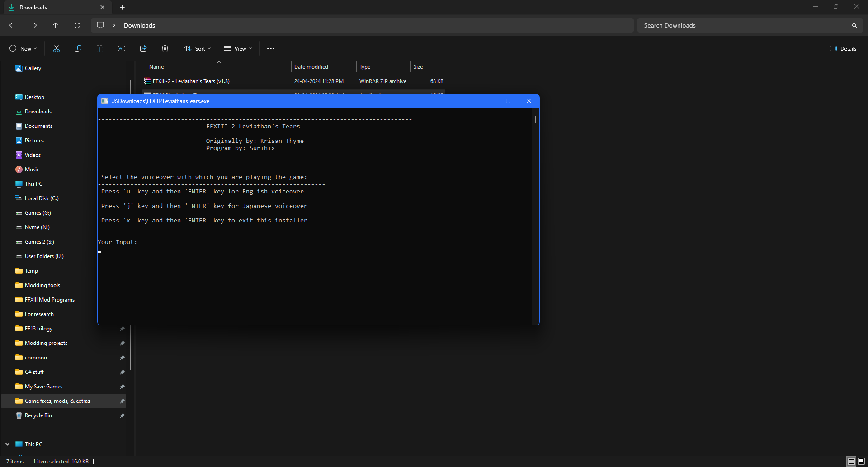
Task: Switch to large thumbnails view icon in status bar
Action: point(861,461)
